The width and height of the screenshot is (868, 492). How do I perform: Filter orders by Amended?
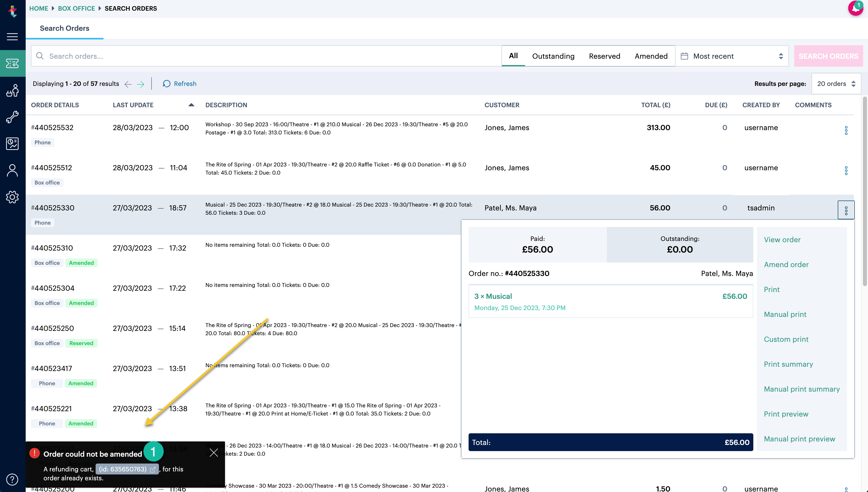(651, 56)
